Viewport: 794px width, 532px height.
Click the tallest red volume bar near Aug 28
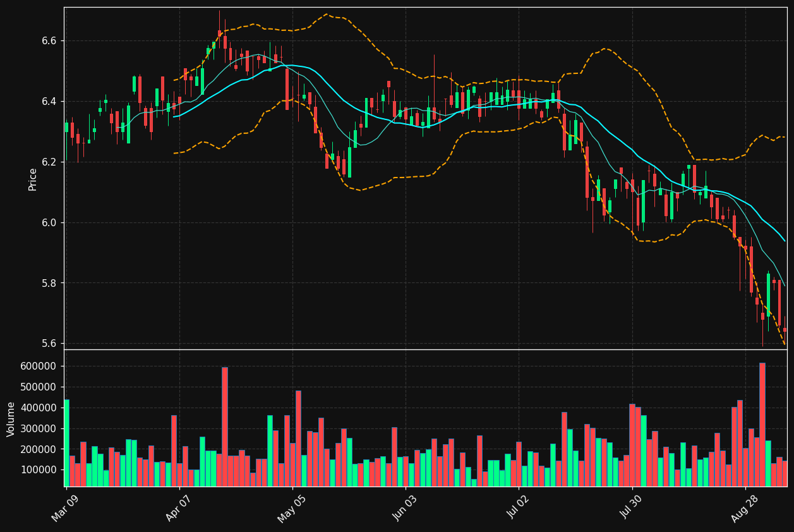coord(762,425)
